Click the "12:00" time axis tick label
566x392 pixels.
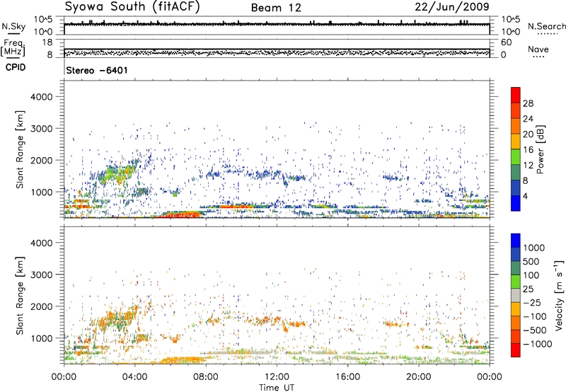click(x=277, y=377)
